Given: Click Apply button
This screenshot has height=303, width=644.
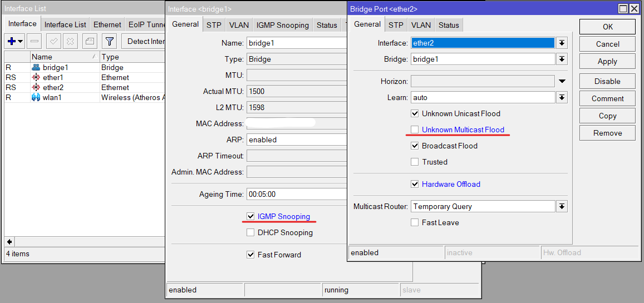Looking at the screenshot, I should pos(607,62).
